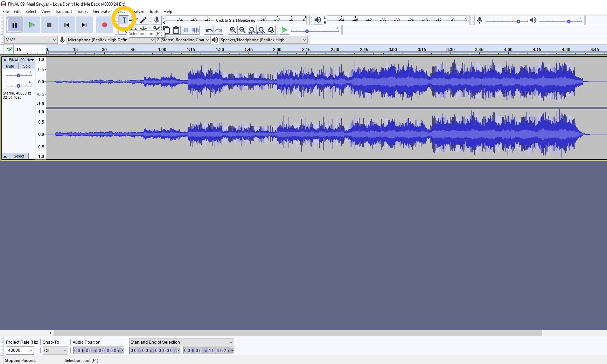Open the Snap-To dropdown currently set Off
The image size is (607, 364).
tap(55, 350)
